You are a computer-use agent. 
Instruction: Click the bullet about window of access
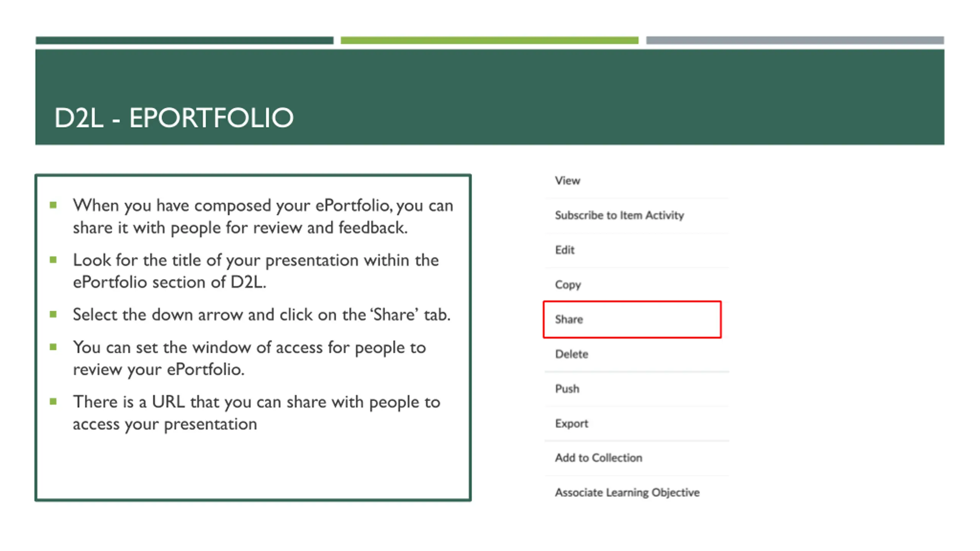[249, 359]
